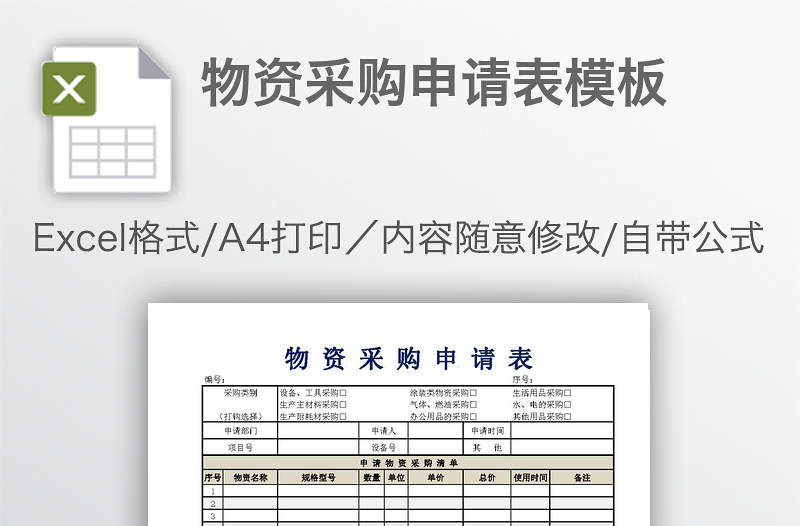Tick the 设备、工具采购 checkbox
Image resolution: width=800 pixels, height=526 pixels.
click(343, 393)
